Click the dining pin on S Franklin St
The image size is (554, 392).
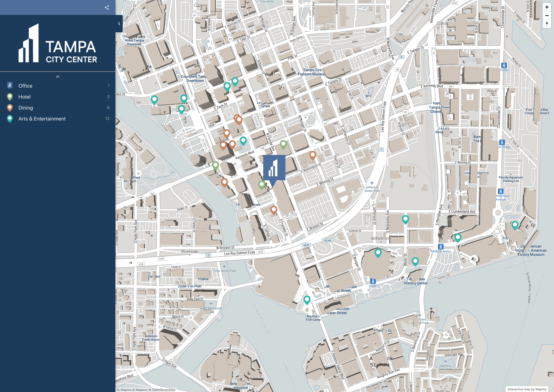(x=274, y=210)
